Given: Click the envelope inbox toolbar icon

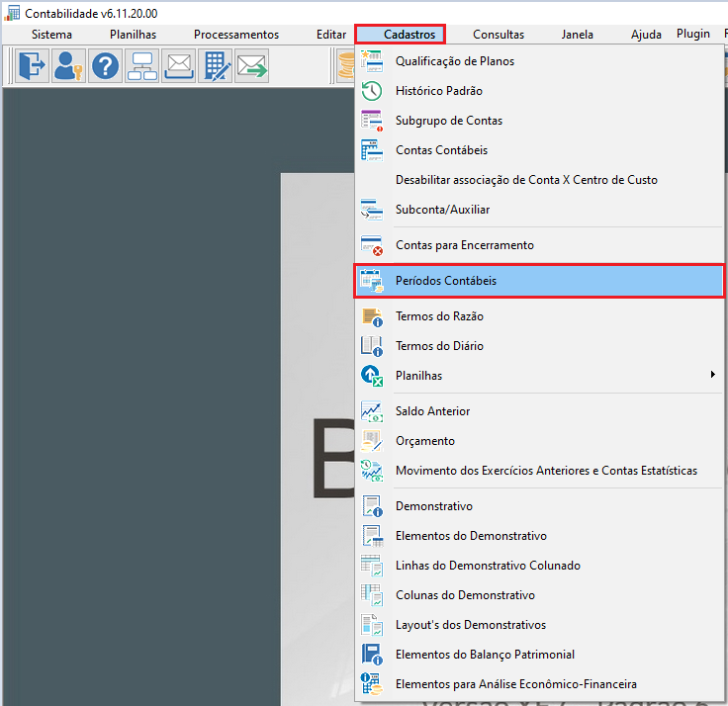Looking at the screenshot, I should click(x=179, y=65).
